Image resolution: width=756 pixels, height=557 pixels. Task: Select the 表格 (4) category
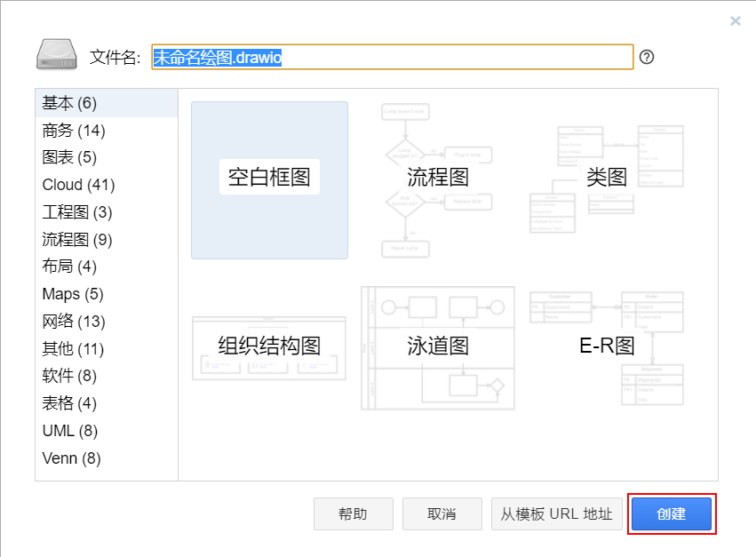point(106,402)
